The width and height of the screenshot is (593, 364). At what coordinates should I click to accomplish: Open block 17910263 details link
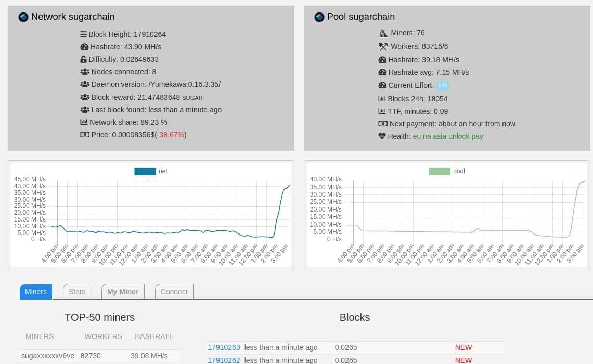coord(224,347)
